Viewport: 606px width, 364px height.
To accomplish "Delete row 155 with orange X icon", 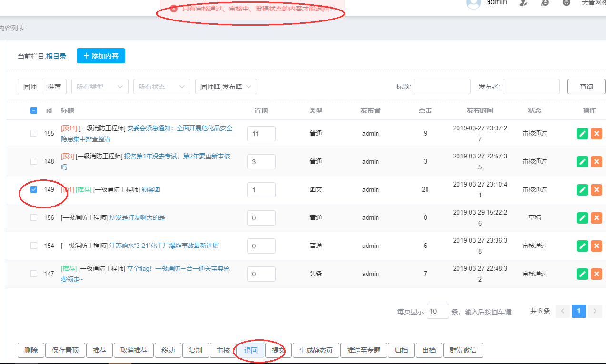I will (596, 134).
